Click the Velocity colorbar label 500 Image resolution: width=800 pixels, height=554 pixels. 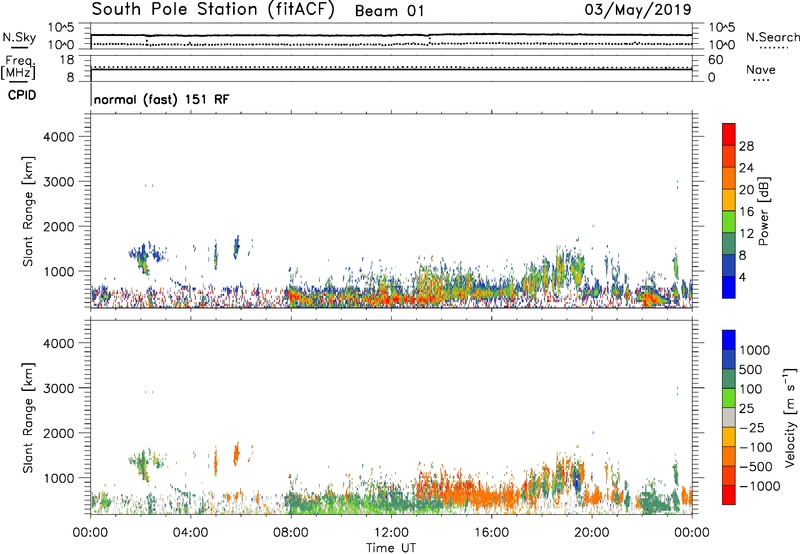pyautogui.click(x=751, y=370)
